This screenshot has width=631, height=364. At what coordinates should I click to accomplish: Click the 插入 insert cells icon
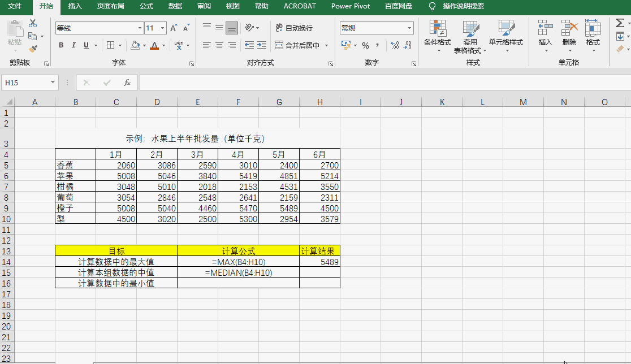click(545, 28)
